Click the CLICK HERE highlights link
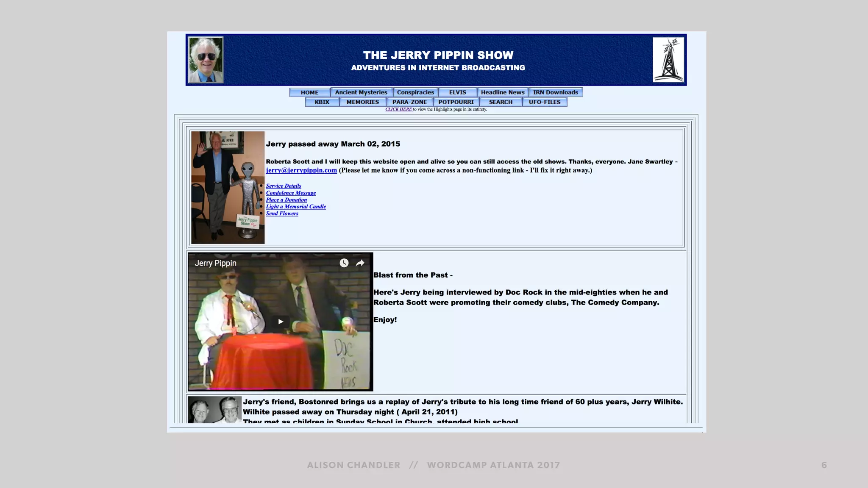Viewport: 868px width, 488px height. [x=398, y=109]
